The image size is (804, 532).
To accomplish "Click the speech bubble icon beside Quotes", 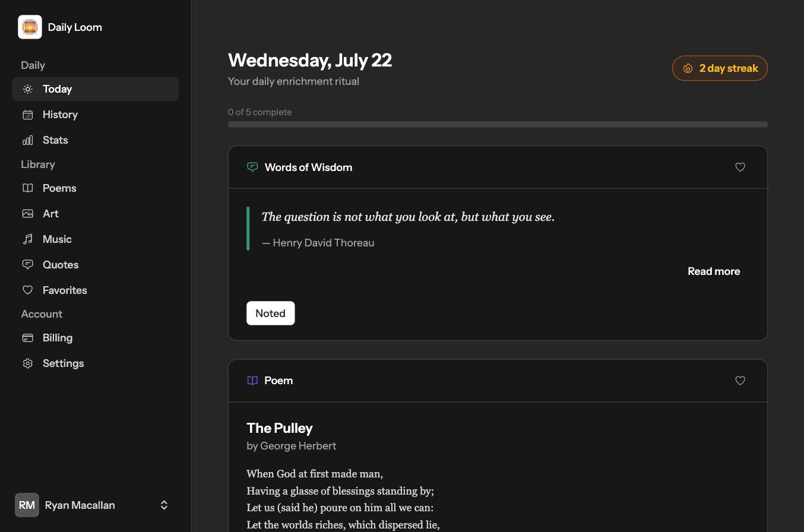I will point(28,265).
